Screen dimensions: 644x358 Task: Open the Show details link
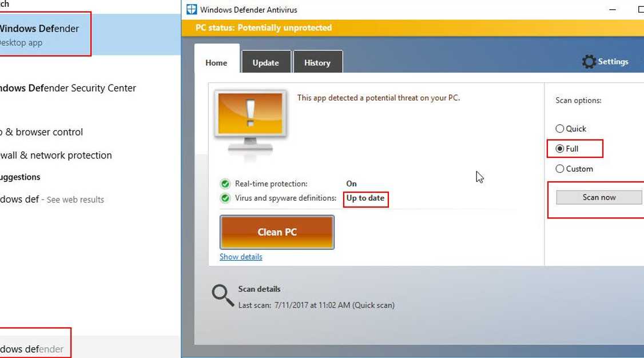(241, 257)
